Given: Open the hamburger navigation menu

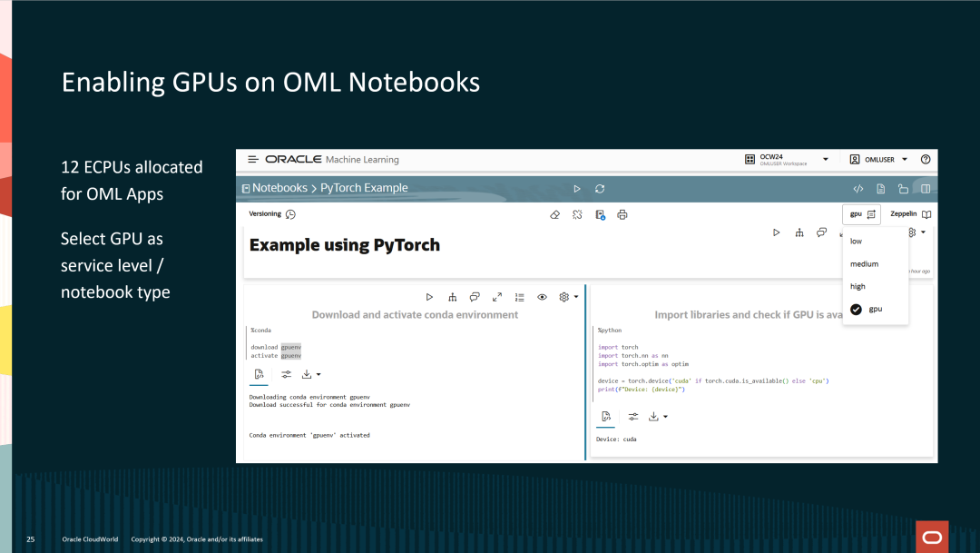Looking at the screenshot, I should [253, 160].
